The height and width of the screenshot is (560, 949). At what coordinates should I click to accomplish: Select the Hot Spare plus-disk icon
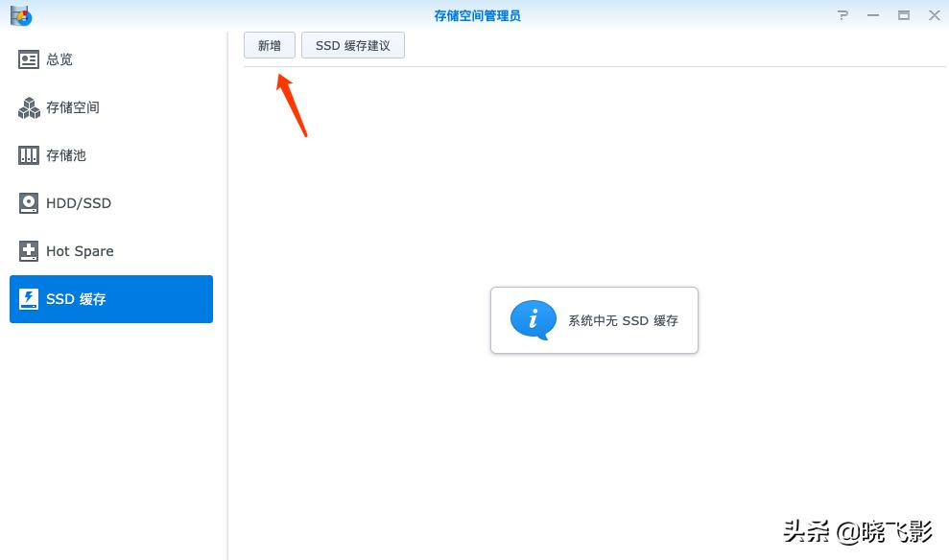pos(27,251)
